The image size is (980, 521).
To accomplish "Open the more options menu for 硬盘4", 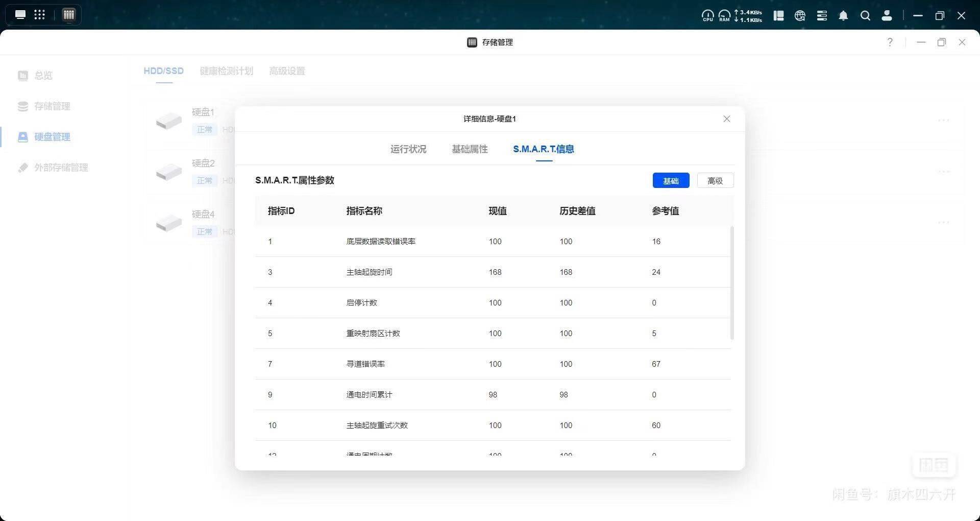I will tap(943, 223).
